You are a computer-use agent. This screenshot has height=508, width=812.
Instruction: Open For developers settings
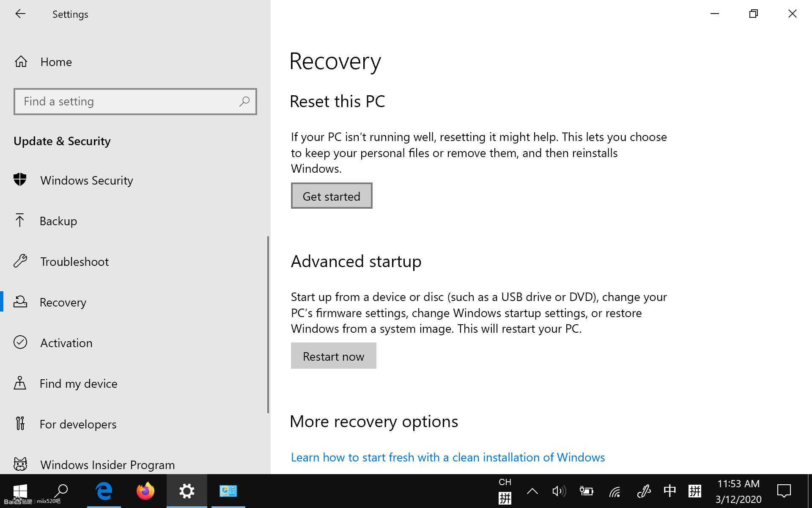coord(78,424)
